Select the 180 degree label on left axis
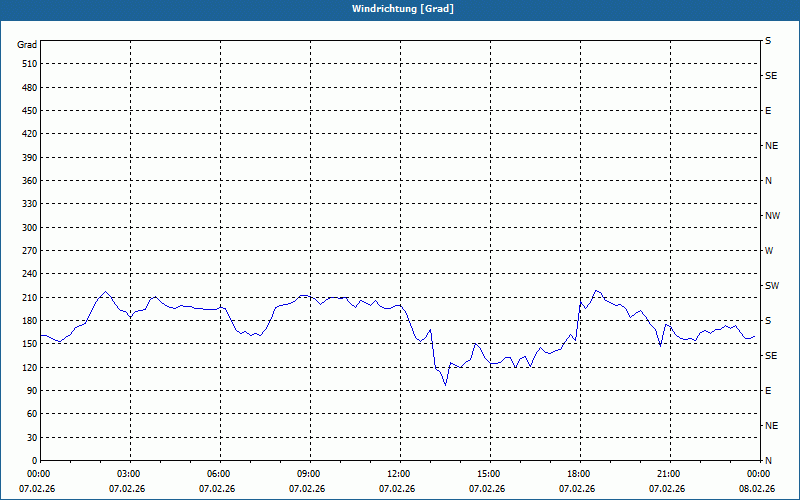 click(x=28, y=321)
